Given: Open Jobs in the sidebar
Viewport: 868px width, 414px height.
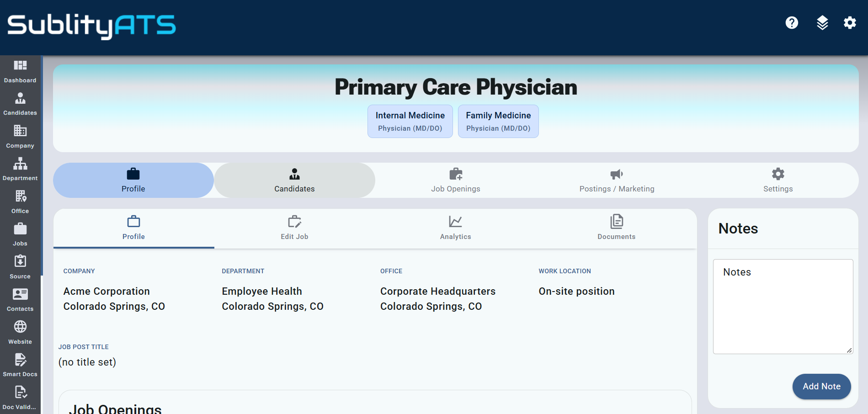Looking at the screenshot, I should [20, 234].
